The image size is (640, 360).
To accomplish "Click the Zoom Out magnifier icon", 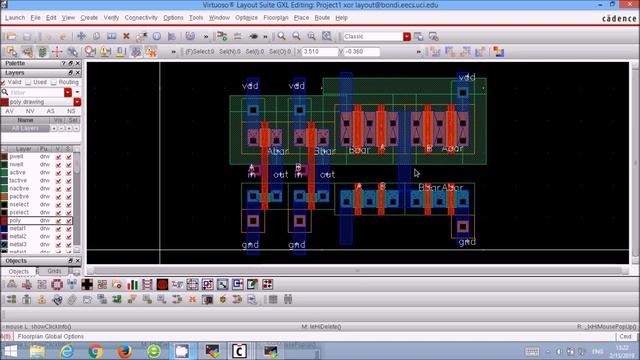I will 296,36.
